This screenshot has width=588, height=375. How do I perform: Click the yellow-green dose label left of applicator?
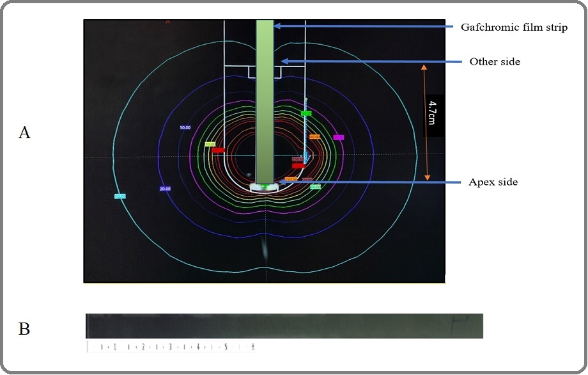pos(210,145)
